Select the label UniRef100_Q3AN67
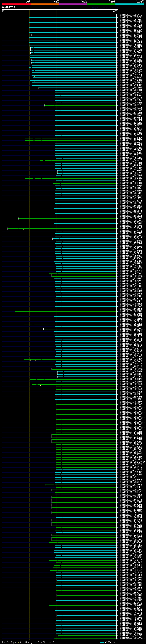The image size is (146, 644). (x=131, y=170)
